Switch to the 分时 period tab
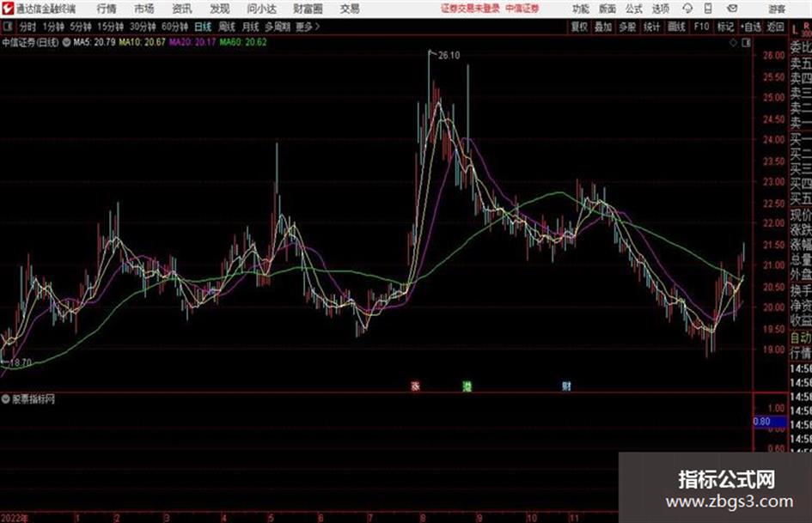Screen dimensions: 812x523 tap(27, 27)
